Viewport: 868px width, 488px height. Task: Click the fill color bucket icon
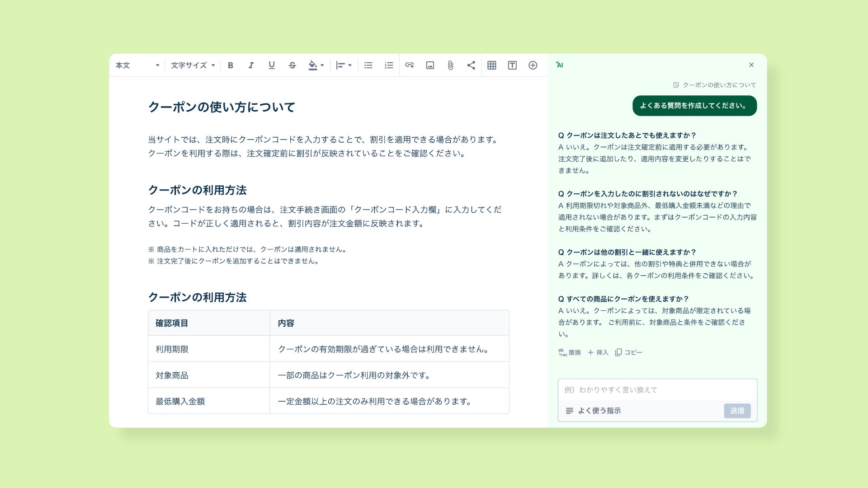click(312, 65)
